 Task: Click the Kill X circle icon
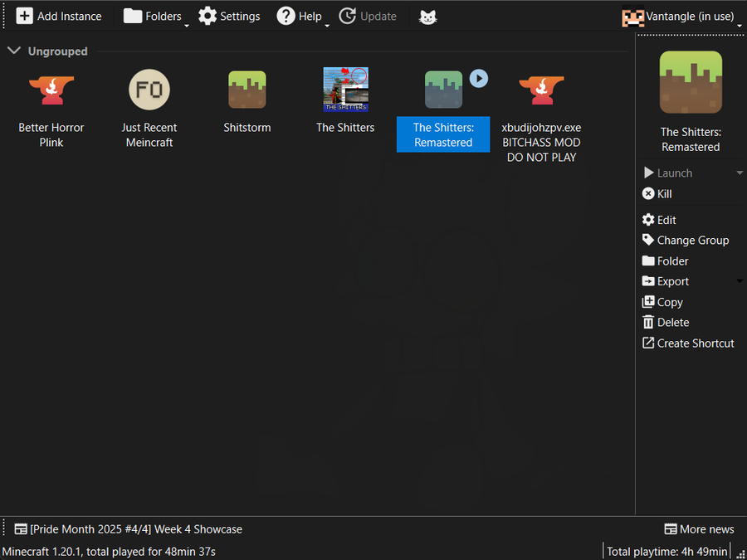point(648,193)
